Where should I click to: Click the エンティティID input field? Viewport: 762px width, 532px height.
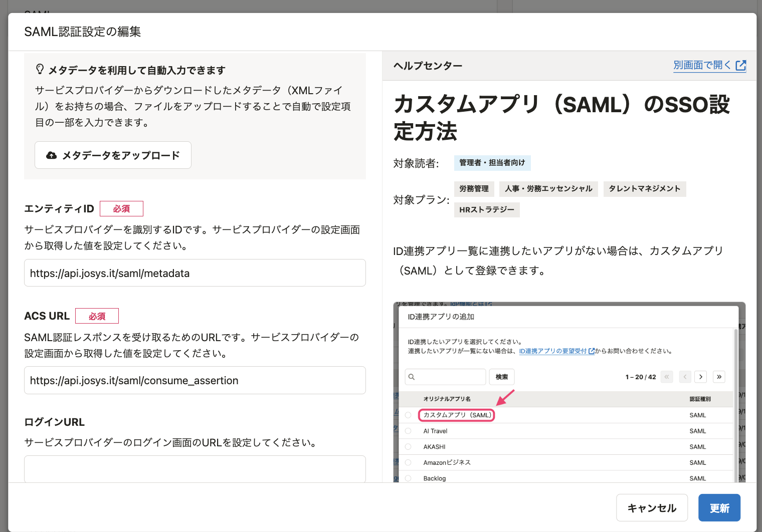coord(195,273)
